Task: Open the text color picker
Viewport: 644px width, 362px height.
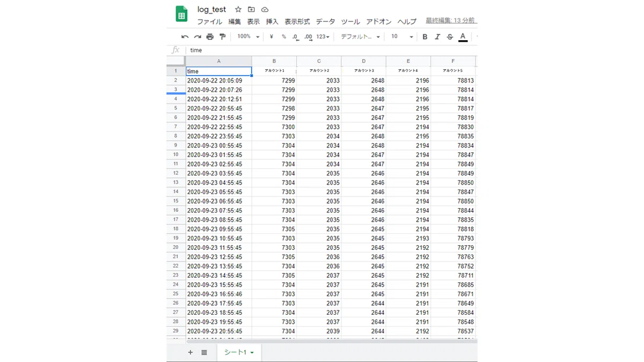Action: (463, 36)
